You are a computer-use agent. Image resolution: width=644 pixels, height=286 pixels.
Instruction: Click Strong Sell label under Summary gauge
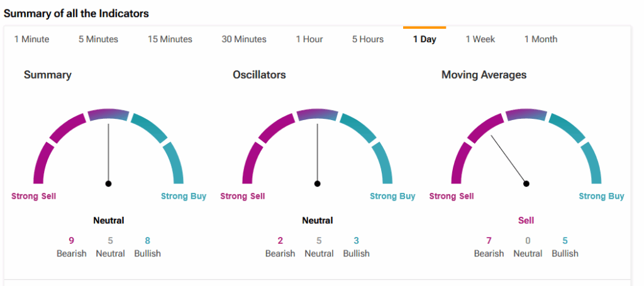point(34,196)
